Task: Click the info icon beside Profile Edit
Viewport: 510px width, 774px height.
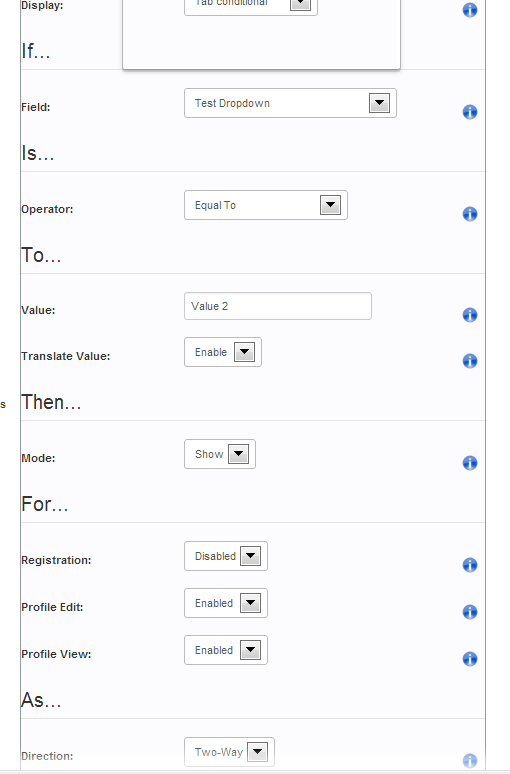Action: coord(470,612)
